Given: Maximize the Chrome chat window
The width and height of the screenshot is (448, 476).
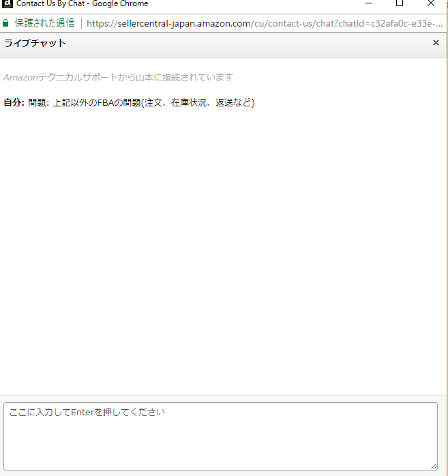Looking at the screenshot, I should point(400,3).
